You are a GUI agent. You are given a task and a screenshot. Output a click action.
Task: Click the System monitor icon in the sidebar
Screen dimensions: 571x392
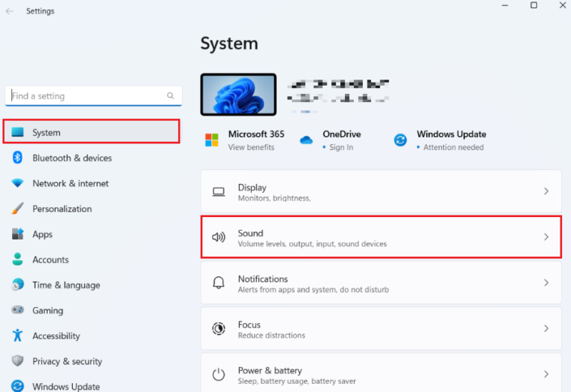(x=17, y=132)
